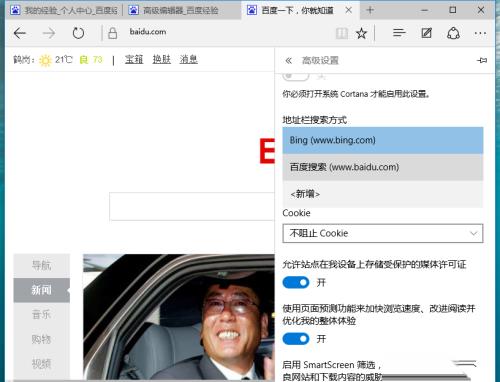Click the share icon in toolbar
The width and height of the screenshot is (500, 382).
453,33
